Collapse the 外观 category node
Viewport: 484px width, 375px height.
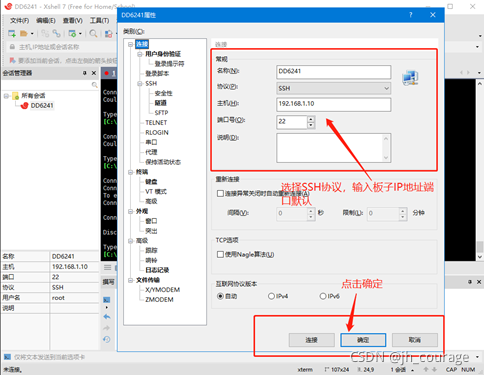tap(130, 211)
